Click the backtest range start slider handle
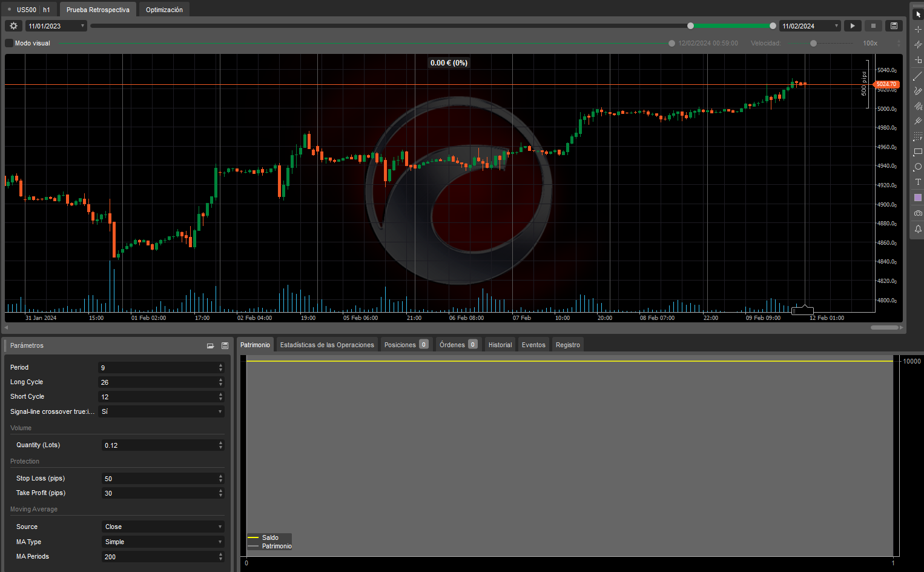This screenshot has height=572, width=924. 690,26
